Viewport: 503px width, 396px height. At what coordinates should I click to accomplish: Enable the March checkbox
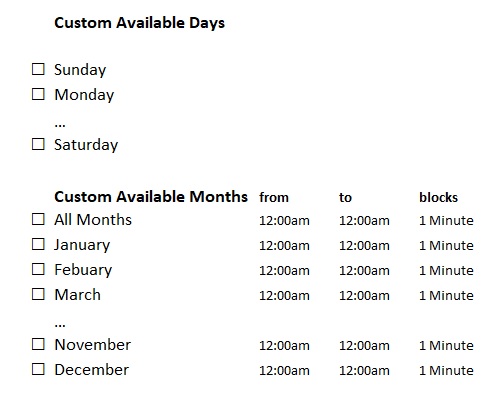(x=38, y=294)
